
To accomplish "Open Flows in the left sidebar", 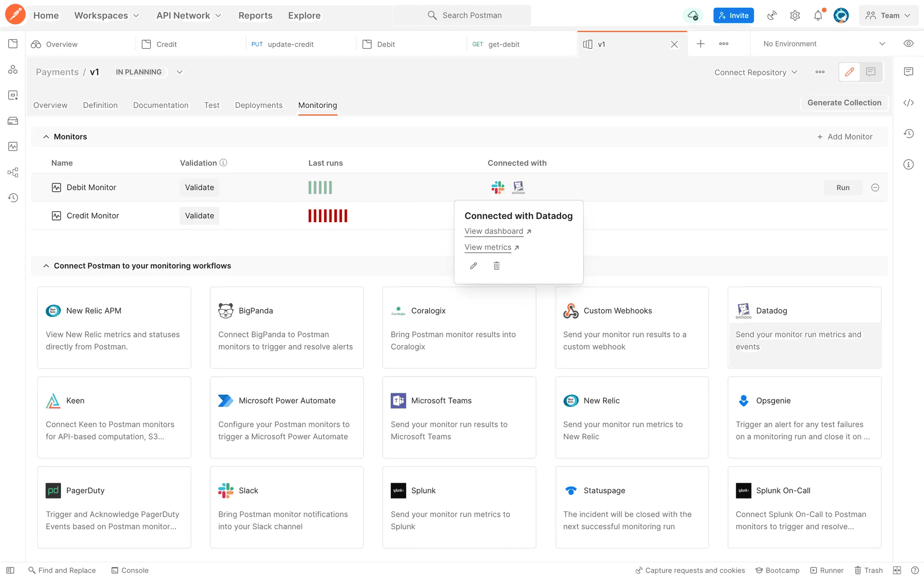I will [13, 172].
